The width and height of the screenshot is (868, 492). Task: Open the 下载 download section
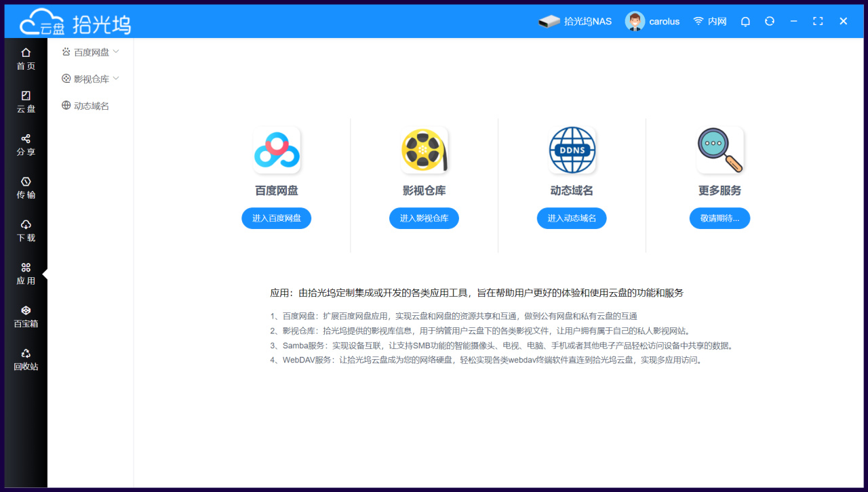[26, 231]
